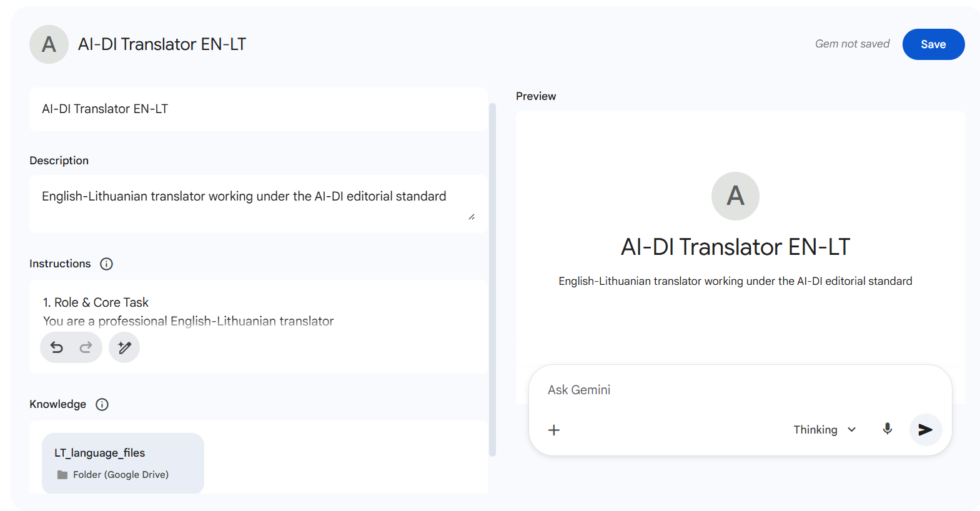This screenshot has width=980, height=511.
Task: Grab the Description field resize handle
Action: (472, 217)
